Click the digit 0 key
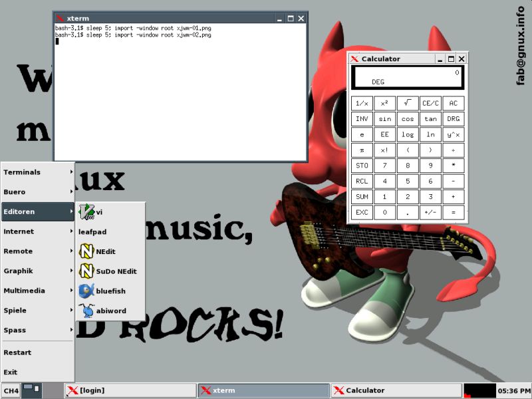Image resolution: width=532 pixels, height=399 pixels. 385,212
